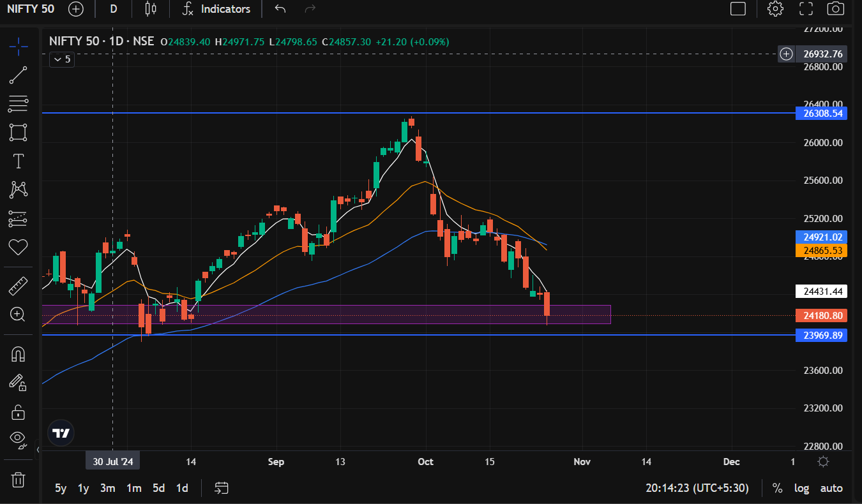862x504 pixels.
Task: Select the Text annotation tool
Action: tap(19, 161)
